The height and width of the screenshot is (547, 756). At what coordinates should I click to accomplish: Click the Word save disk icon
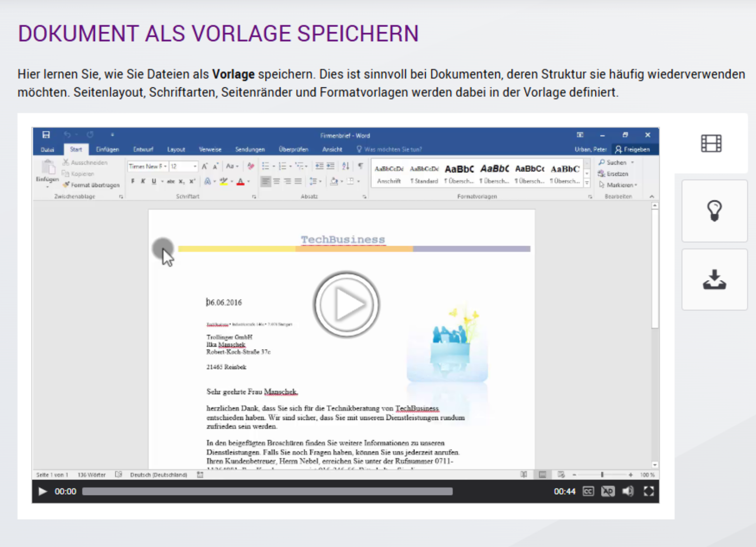click(46, 135)
